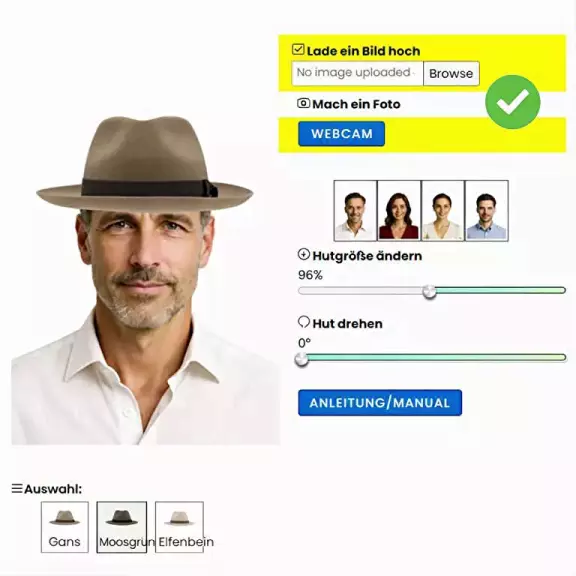Choose the Moosgrün hat color option
576x576 pixels.
[x=122, y=527]
